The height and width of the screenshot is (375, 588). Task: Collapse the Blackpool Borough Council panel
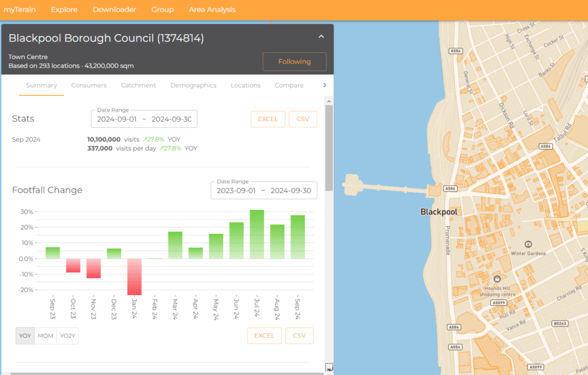(x=321, y=37)
